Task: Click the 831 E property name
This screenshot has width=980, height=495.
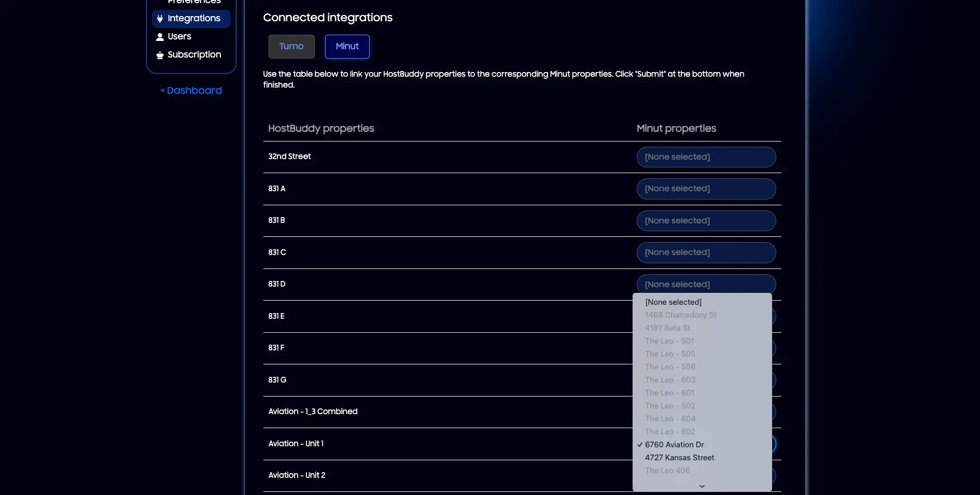Action: click(x=276, y=316)
